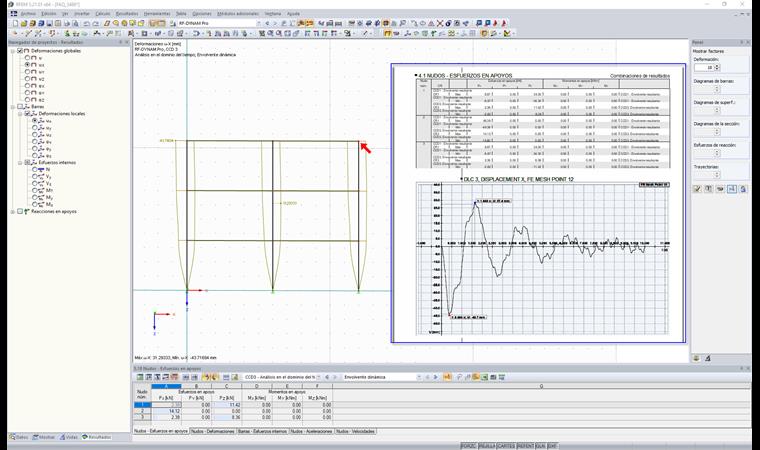Click the Redo arrow in main toolbar
Viewport: 760px width, 450px height.
[x=95, y=23]
